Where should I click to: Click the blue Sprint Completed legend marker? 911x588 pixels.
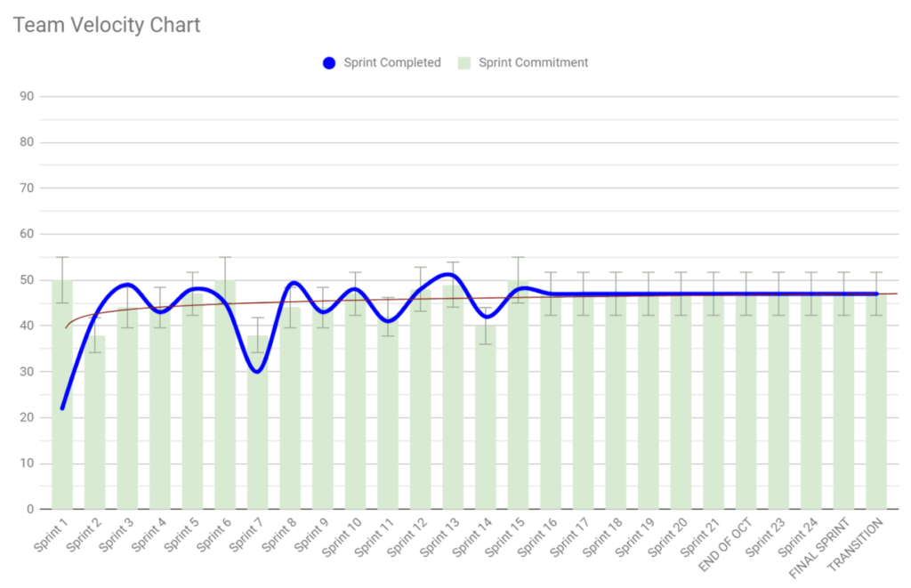[329, 62]
